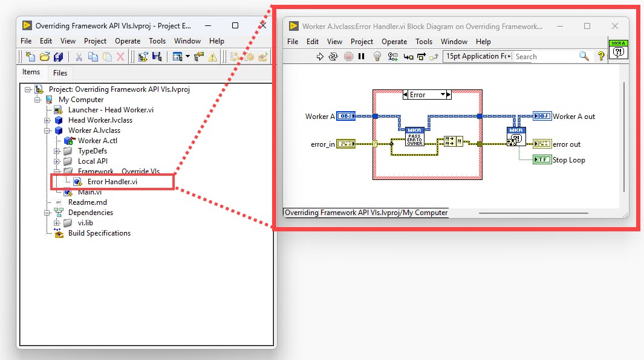The width and height of the screenshot is (644, 360).
Task: Click the Pass Err To Owner subVI node
Action: pos(414,137)
